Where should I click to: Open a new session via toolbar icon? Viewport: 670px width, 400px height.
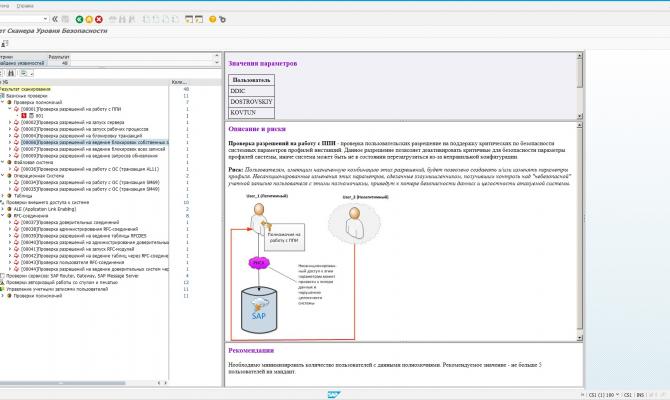[x=189, y=19]
